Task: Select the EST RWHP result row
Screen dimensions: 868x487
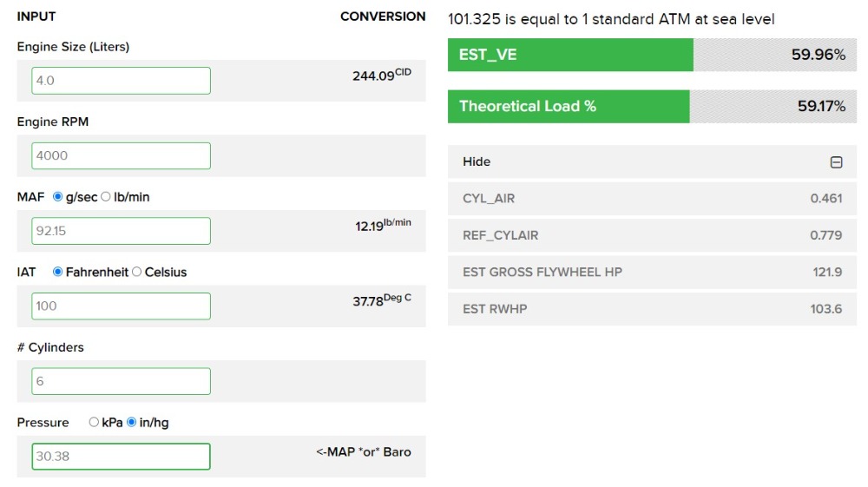Action: click(x=651, y=308)
